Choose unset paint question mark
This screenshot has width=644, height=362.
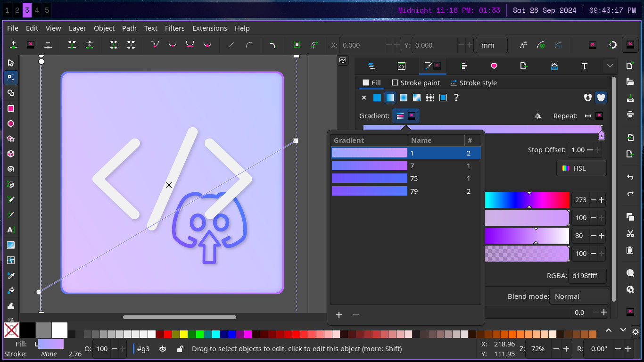tap(456, 98)
